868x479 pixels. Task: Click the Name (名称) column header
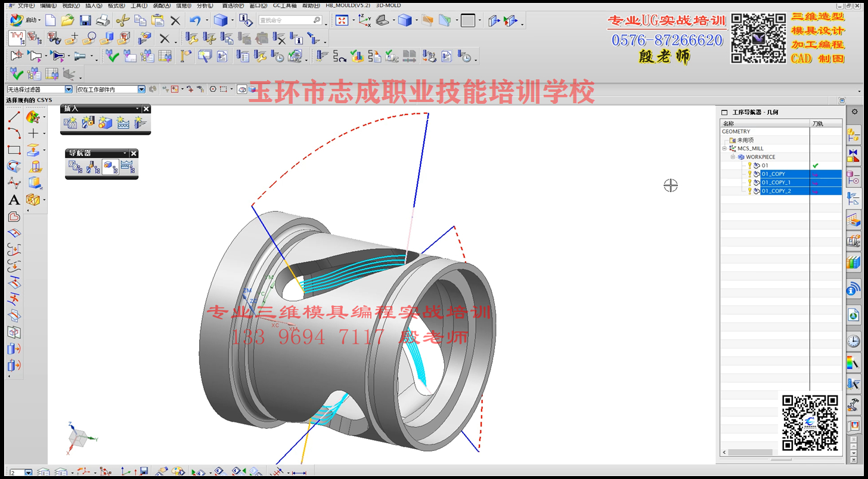coord(765,123)
